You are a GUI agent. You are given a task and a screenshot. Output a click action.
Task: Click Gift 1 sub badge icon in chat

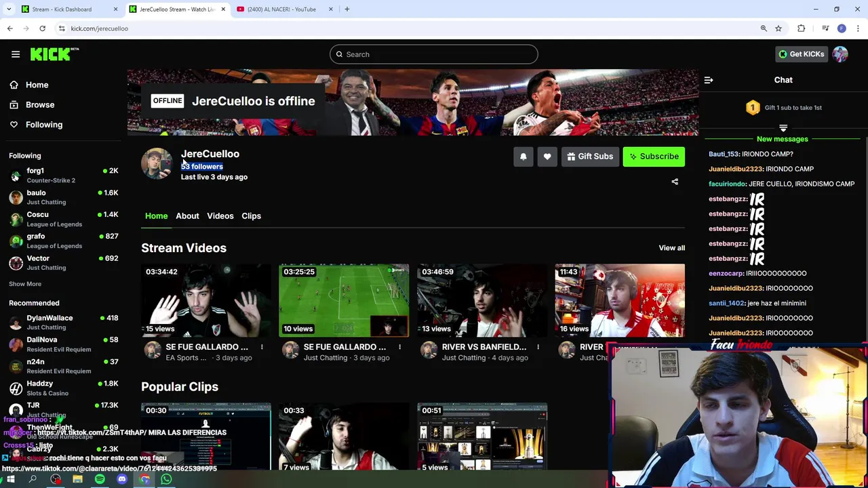click(x=753, y=108)
